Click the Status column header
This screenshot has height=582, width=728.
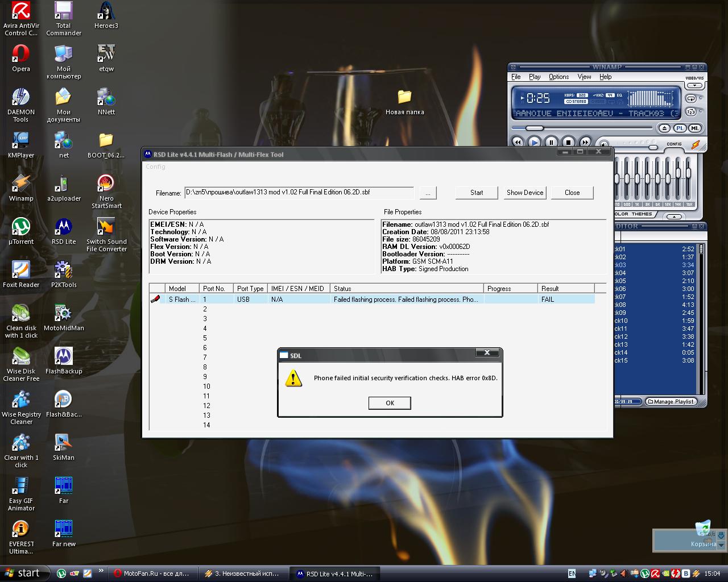pos(407,289)
